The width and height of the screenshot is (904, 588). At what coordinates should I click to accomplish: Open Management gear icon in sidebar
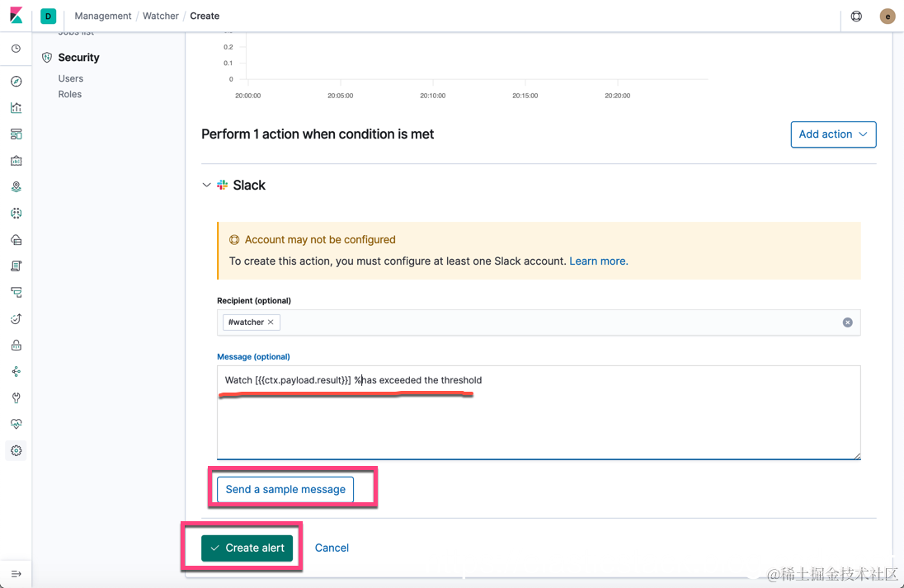point(16,450)
